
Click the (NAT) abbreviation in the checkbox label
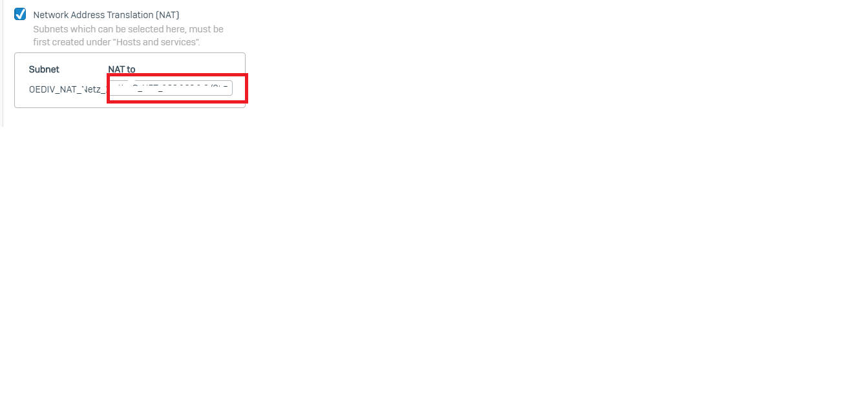[167, 14]
